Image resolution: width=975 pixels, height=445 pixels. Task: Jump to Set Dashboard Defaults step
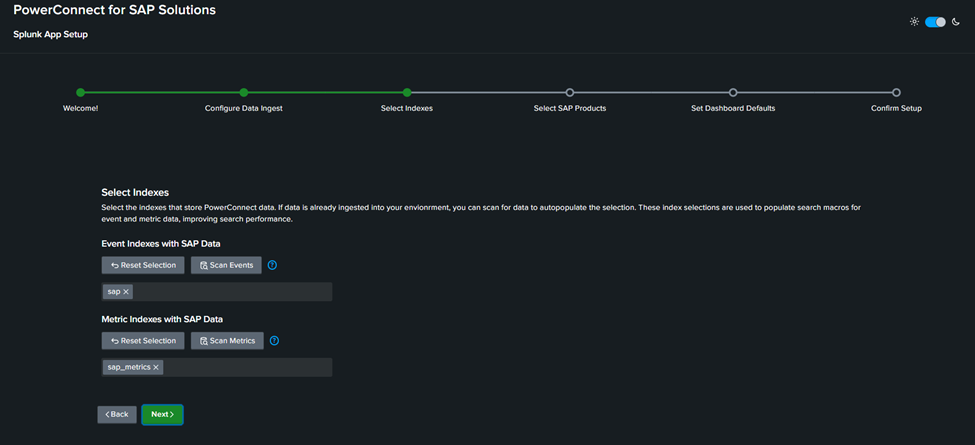click(x=733, y=93)
